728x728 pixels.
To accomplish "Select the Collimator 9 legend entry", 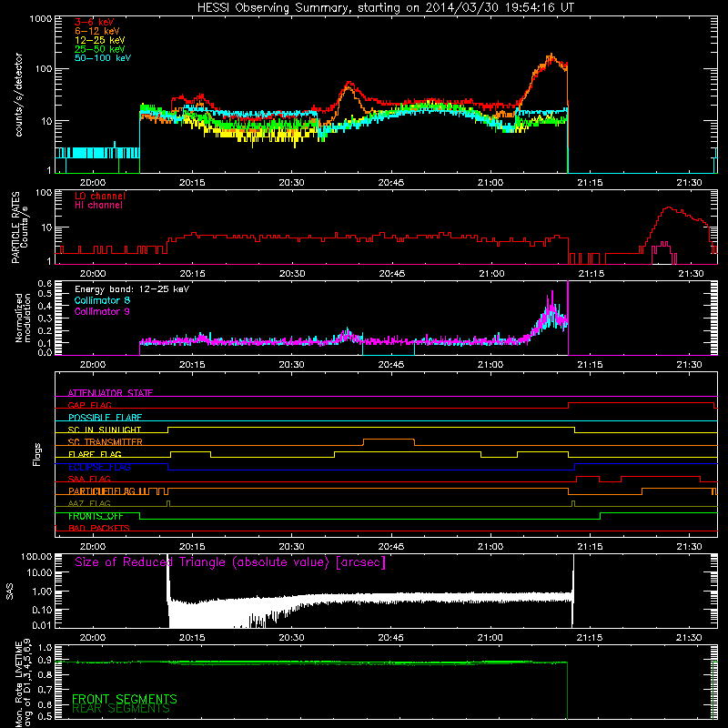I will click(102, 311).
